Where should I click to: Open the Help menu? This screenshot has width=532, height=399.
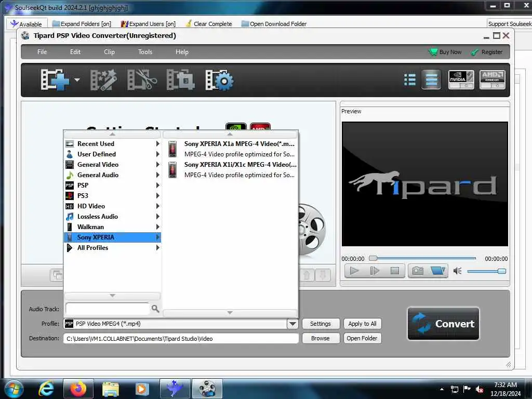point(182,52)
